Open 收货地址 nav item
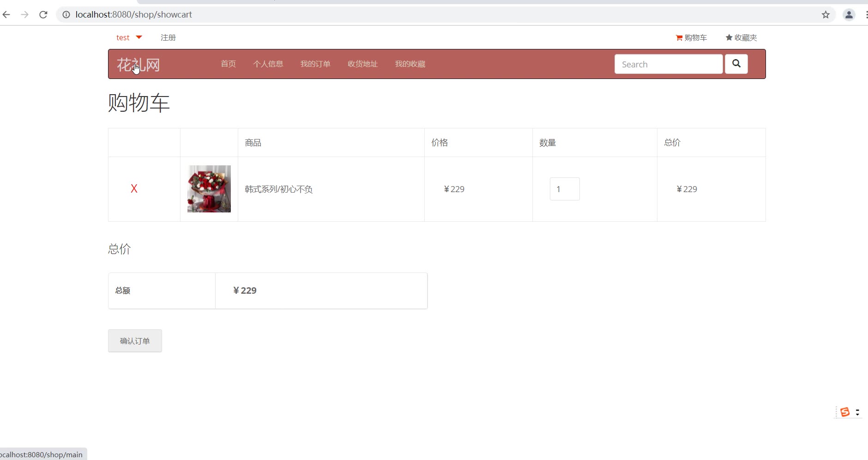 (x=362, y=64)
